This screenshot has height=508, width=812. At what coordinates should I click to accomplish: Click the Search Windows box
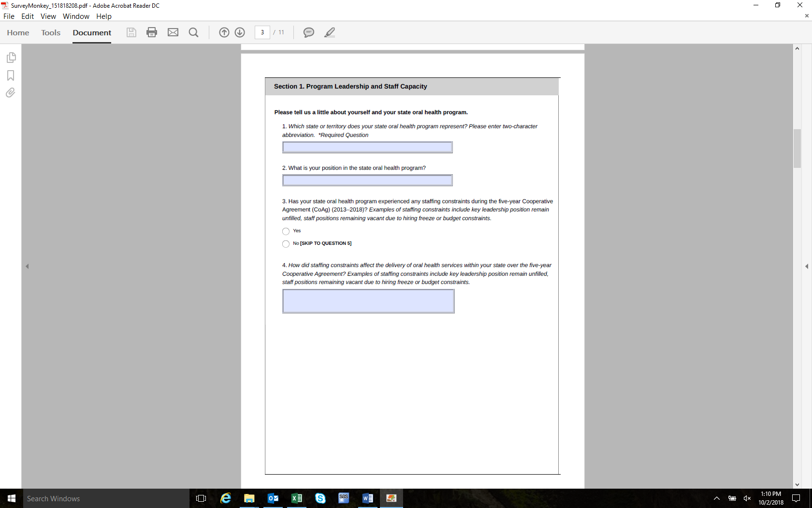tap(106, 498)
